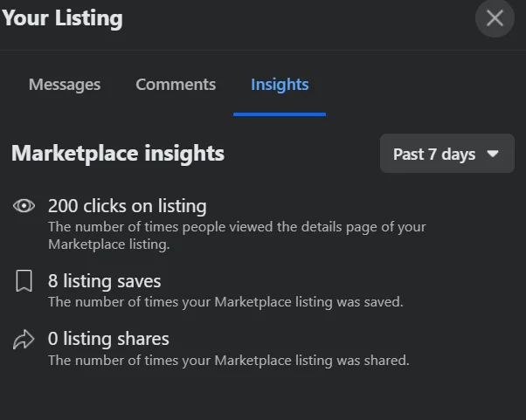This screenshot has height=420, width=526.
Task: Click the Past 7 days label text
Action: 434,155
